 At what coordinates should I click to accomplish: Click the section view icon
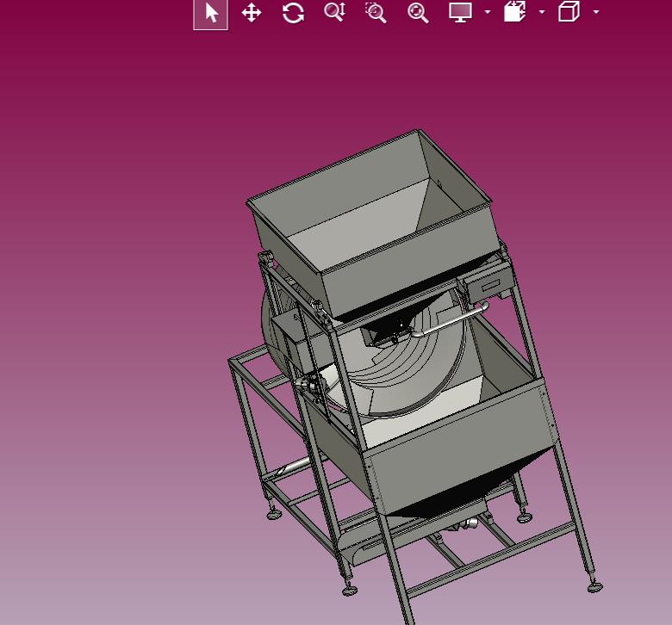coord(514,11)
